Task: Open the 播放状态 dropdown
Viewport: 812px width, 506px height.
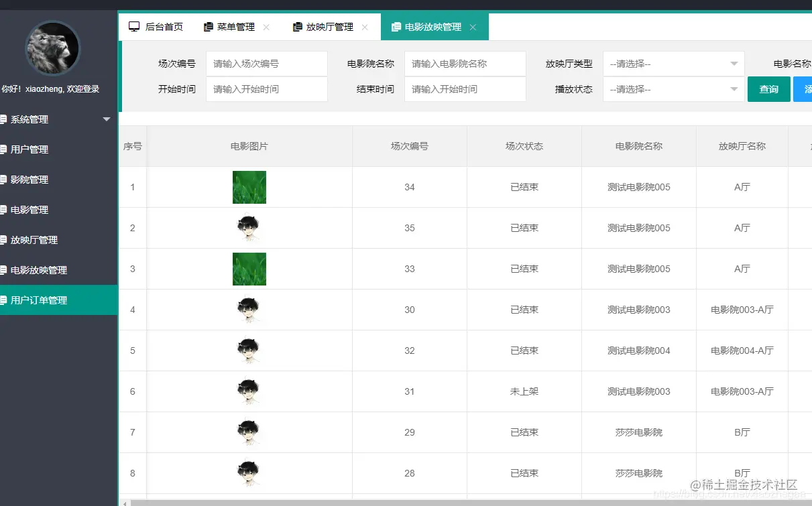Action: point(673,88)
